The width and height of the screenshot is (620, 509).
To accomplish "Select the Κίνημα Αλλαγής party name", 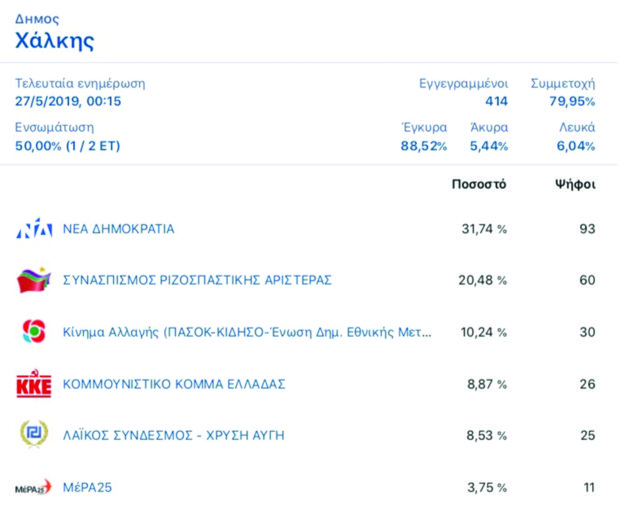I will [247, 332].
